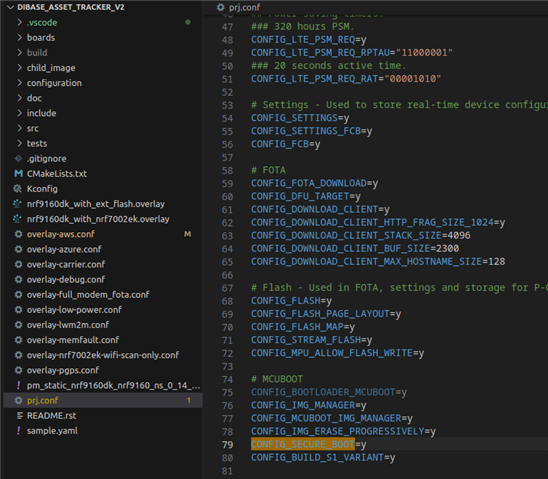Click the problem count badge on prj.conf
The height and width of the screenshot is (479, 548).
(x=189, y=400)
